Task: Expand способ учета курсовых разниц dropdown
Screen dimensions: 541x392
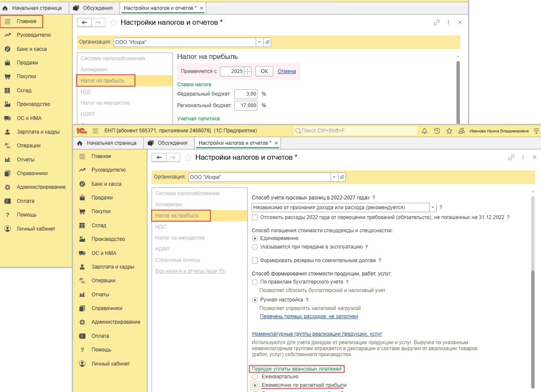Action: (x=433, y=208)
